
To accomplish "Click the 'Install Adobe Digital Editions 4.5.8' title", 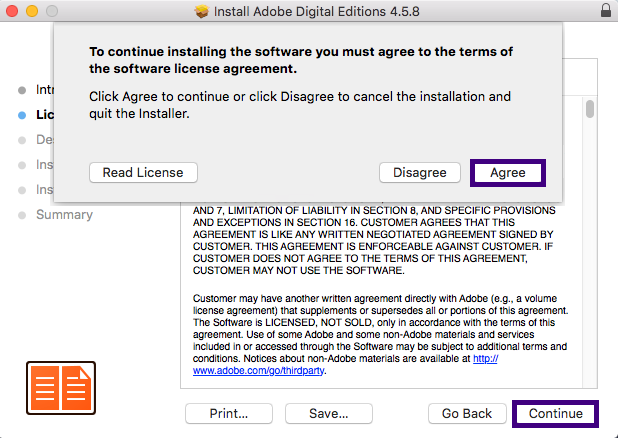I will [x=316, y=11].
